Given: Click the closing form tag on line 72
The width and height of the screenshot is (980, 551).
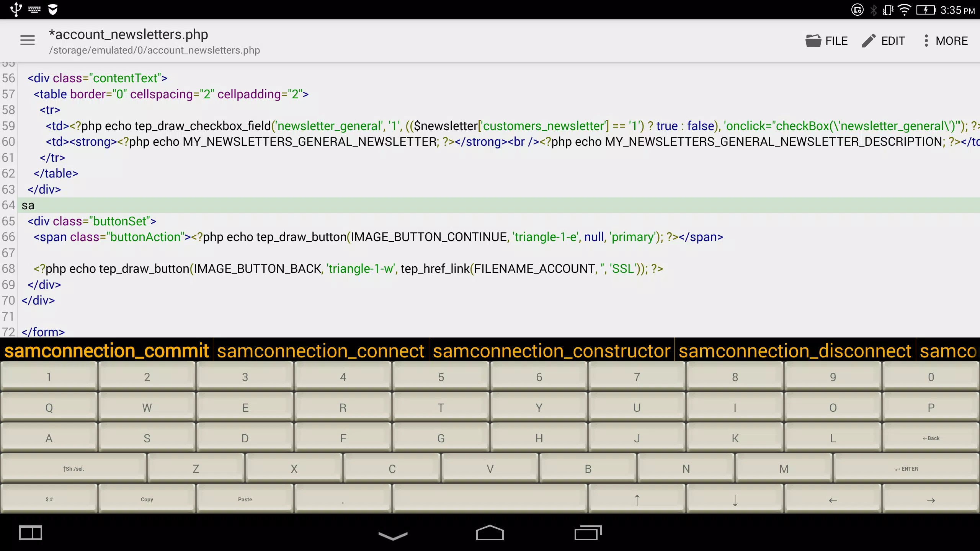Looking at the screenshot, I should 43,331.
